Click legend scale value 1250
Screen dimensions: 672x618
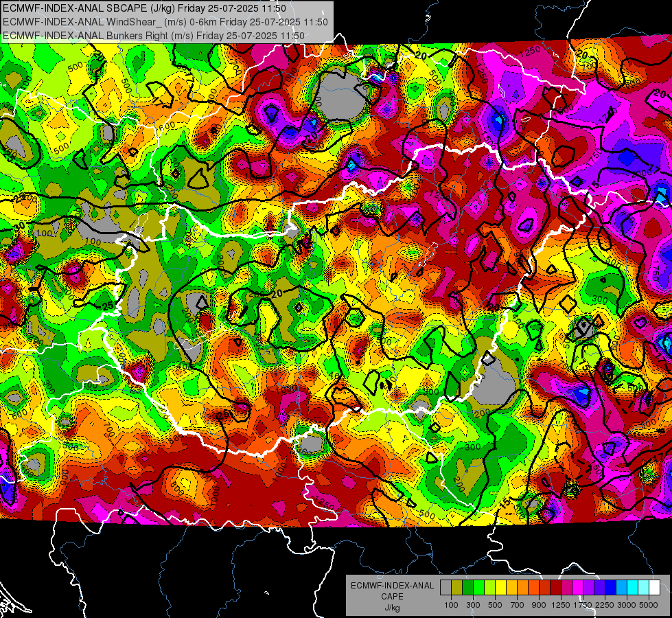[x=561, y=605]
